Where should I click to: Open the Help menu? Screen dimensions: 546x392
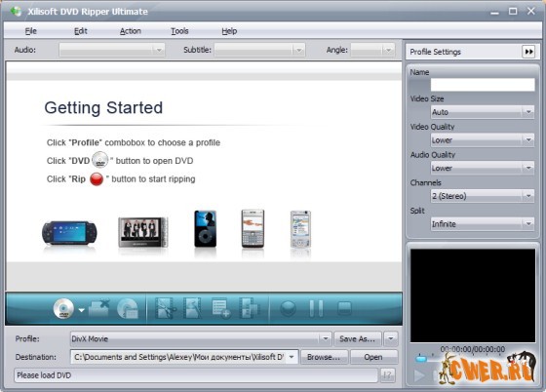pyautogui.click(x=229, y=31)
